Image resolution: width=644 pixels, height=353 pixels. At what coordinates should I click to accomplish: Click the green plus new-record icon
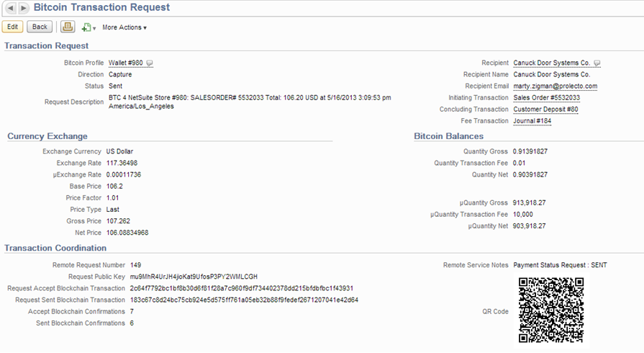(86, 27)
